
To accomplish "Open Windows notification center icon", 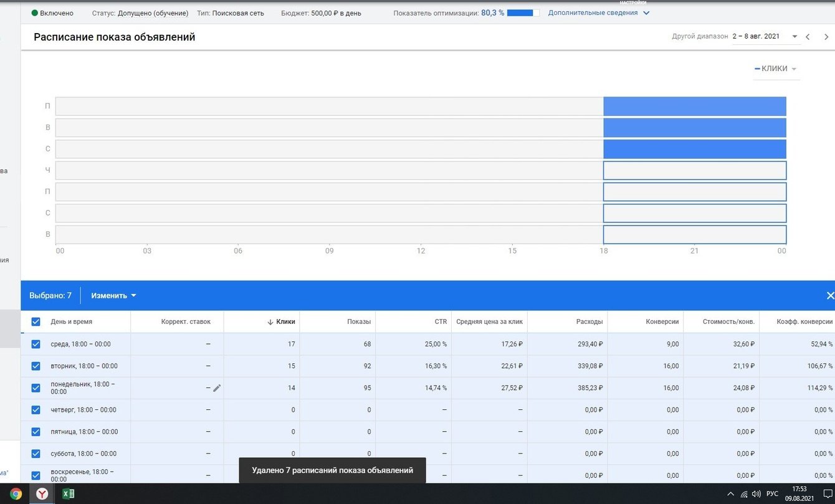I will pyautogui.click(x=828, y=494).
